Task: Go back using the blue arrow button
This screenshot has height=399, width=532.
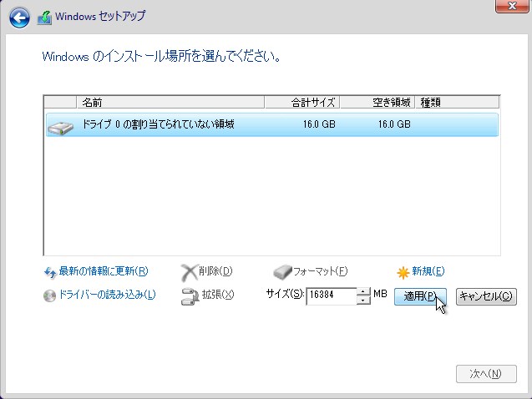Action: tap(19, 18)
